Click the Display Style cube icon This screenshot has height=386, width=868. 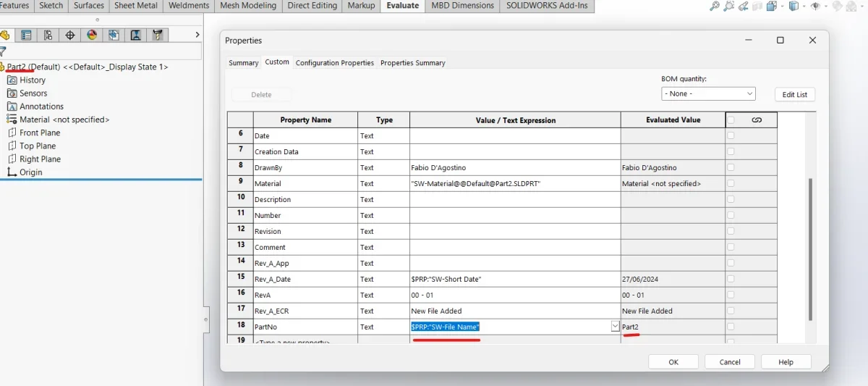tap(793, 6)
